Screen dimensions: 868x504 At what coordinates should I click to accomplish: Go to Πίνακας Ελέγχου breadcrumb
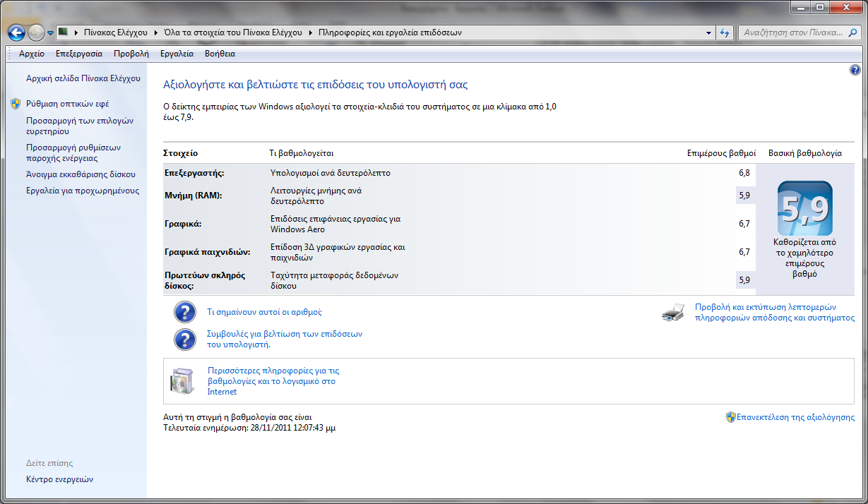click(116, 32)
